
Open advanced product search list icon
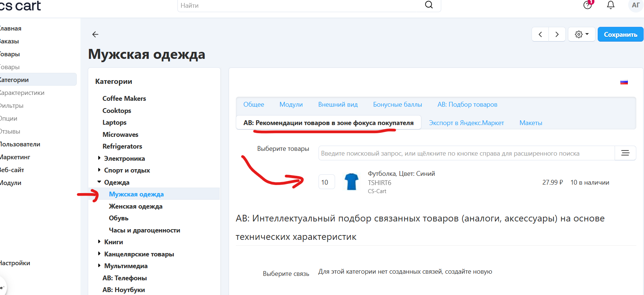pos(625,153)
